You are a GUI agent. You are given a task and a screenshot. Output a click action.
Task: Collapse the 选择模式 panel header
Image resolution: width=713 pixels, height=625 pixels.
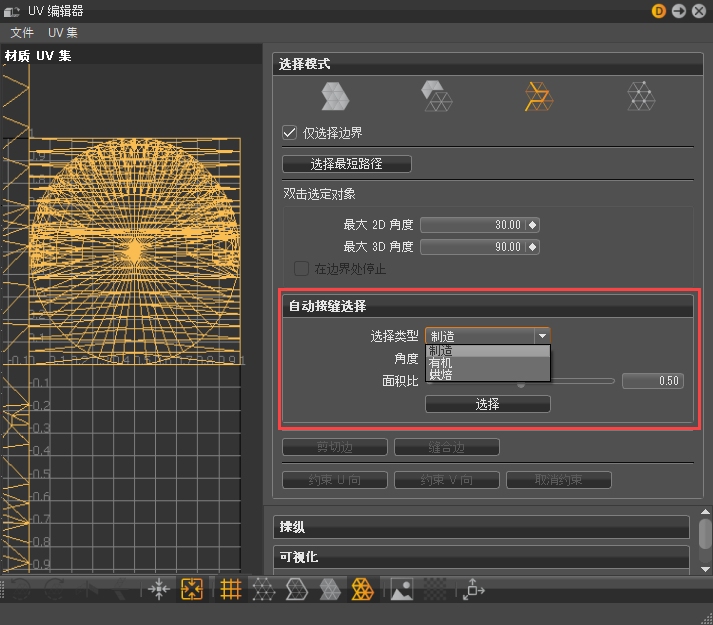point(487,64)
